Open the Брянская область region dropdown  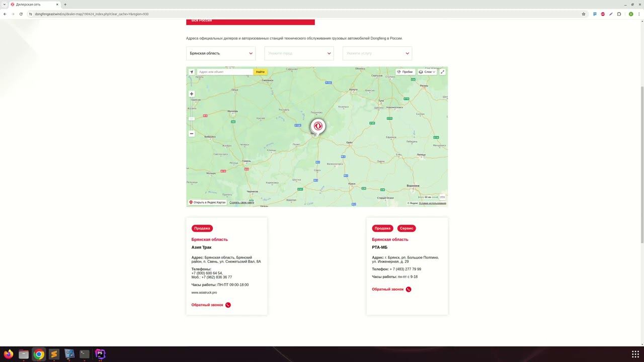(x=221, y=53)
